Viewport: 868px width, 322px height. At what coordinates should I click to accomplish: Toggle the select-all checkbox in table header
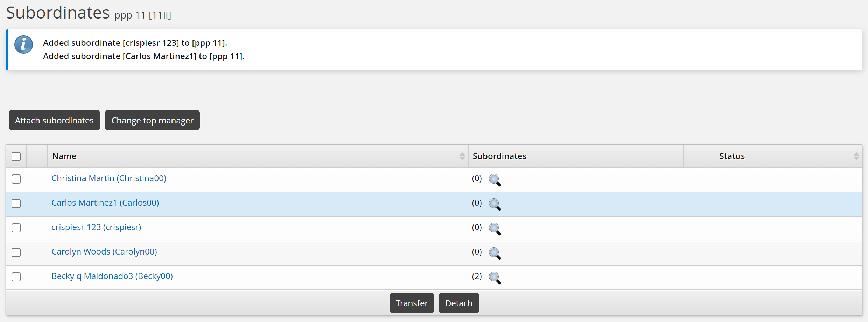point(16,156)
